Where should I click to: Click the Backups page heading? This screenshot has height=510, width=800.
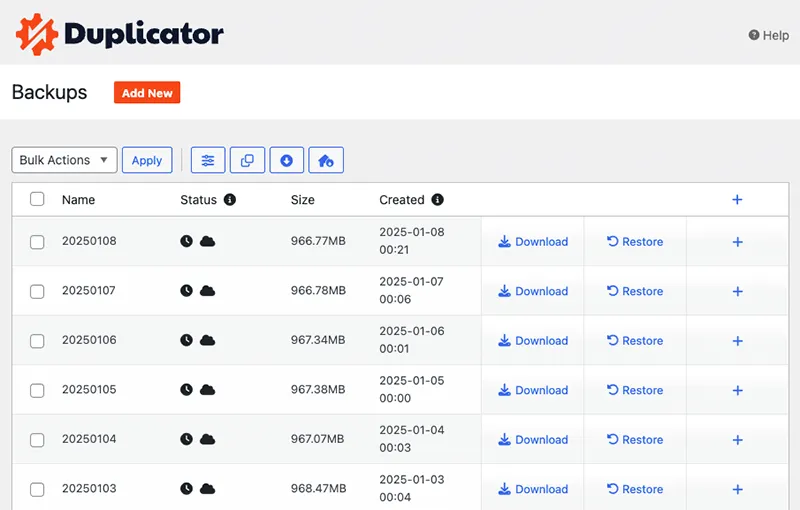pyautogui.click(x=49, y=92)
